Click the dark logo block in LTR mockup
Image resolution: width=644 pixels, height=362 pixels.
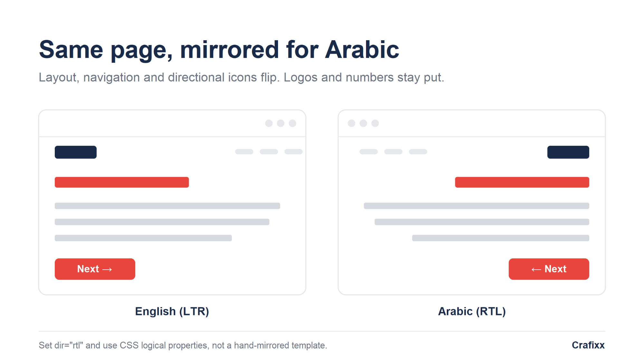coord(76,152)
